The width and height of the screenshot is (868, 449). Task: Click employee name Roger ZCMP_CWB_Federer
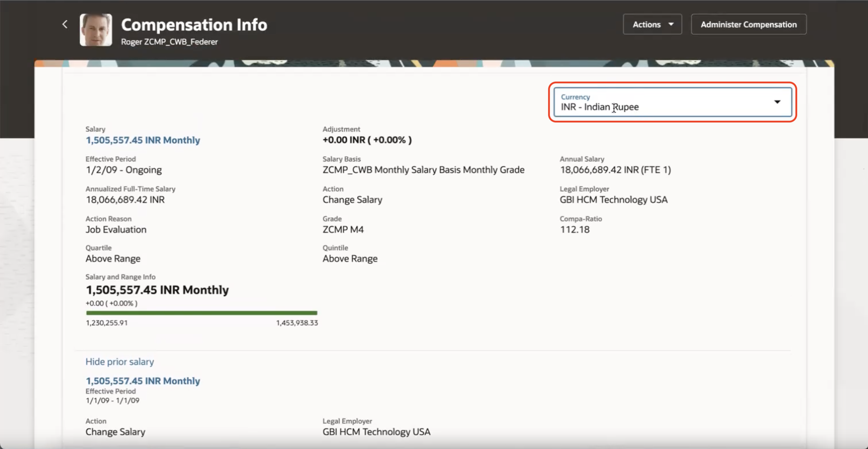click(169, 42)
